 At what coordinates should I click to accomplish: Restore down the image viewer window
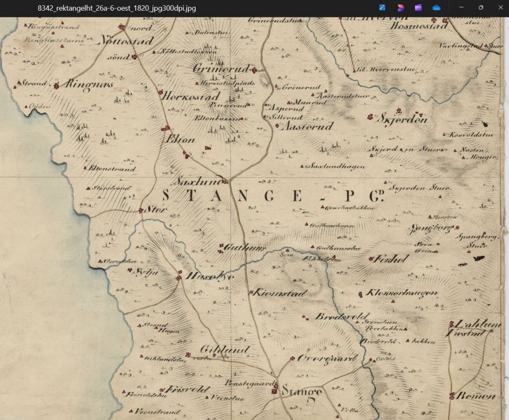point(480,8)
